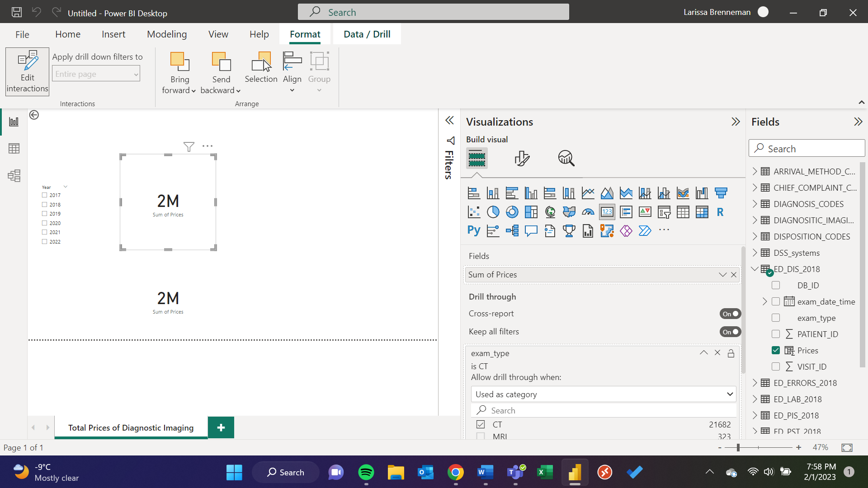Switch to Model view in left sidebar

pyautogui.click(x=14, y=176)
